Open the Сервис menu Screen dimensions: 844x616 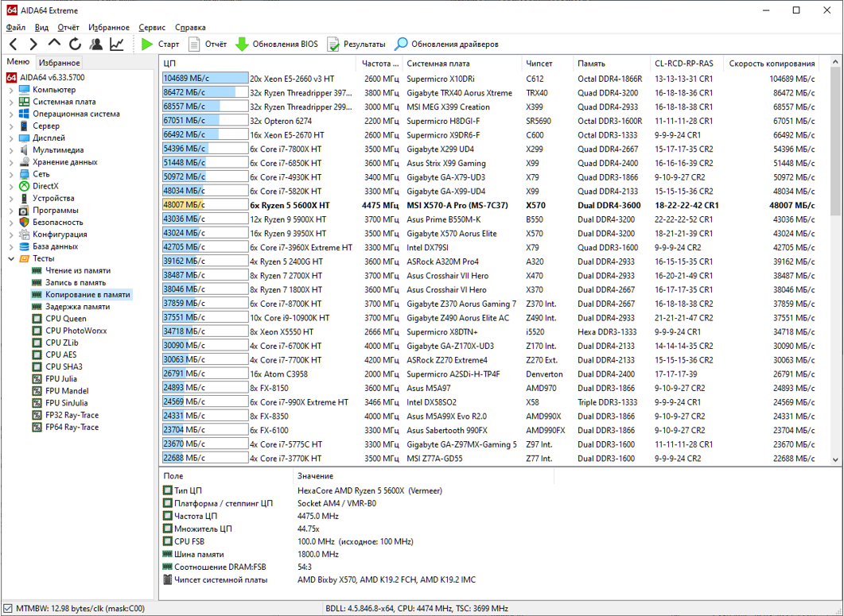[x=152, y=28]
